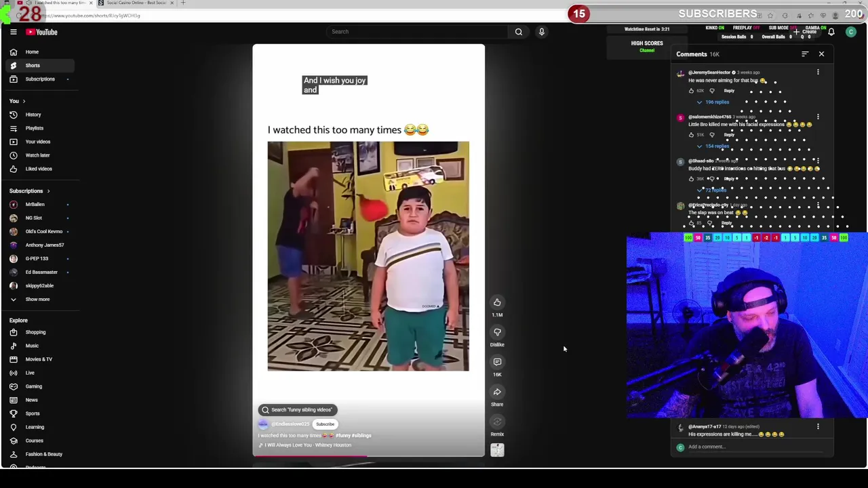Like salomemkhize4765's comment
Viewport: 868px width, 488px height.
tap(692, 135)
